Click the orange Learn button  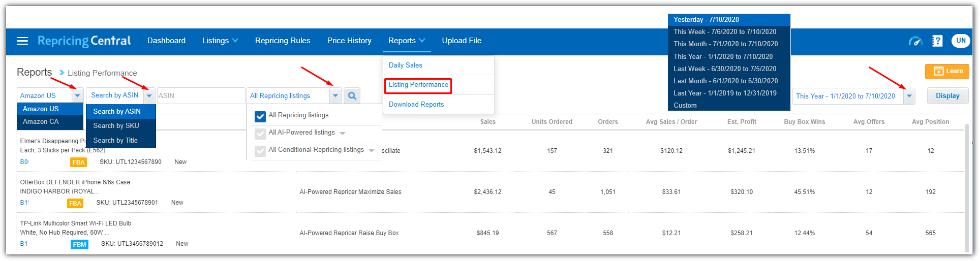coord(947,71)
